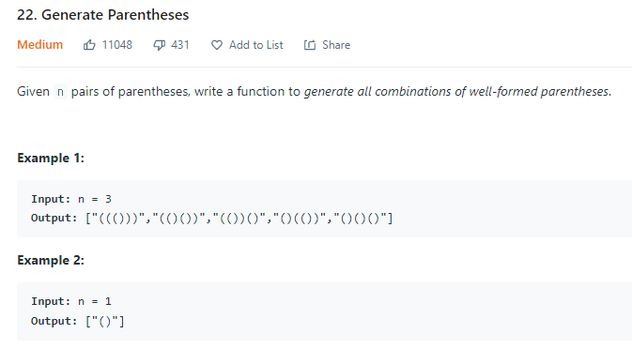
Task: Click the thumbs-down dislike icon
Action: click(160, 45)
